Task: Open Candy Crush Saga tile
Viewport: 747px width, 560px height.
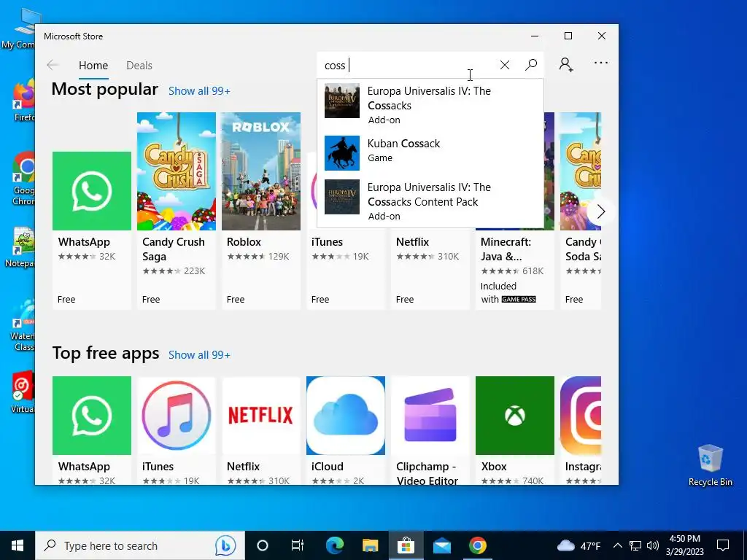Action: tap(177, 211)
